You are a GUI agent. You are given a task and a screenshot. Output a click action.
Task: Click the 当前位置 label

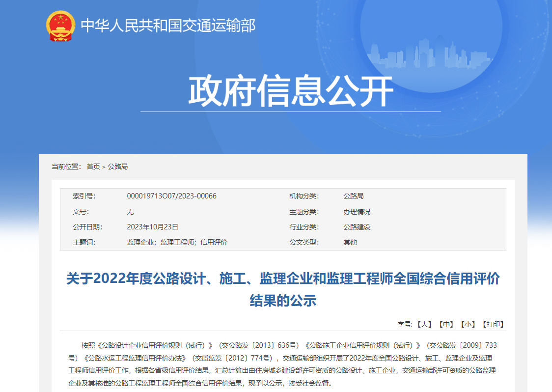[x=66, y=167]
